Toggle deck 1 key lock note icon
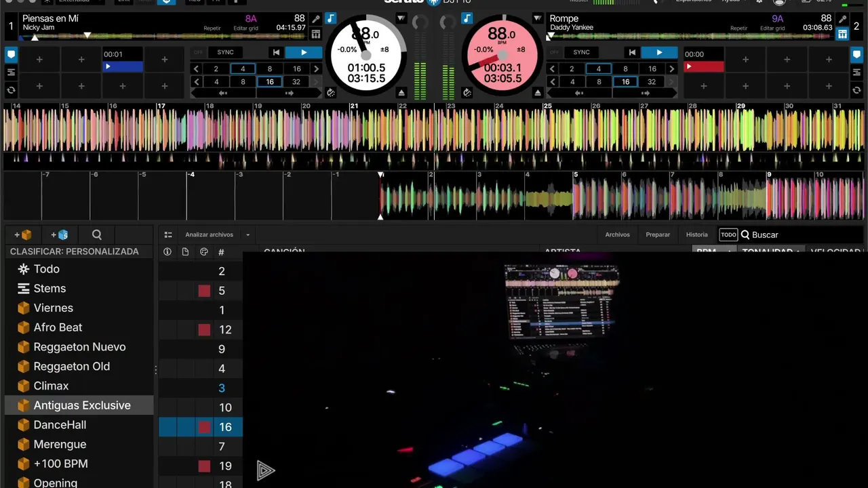 tap(331, 18)
